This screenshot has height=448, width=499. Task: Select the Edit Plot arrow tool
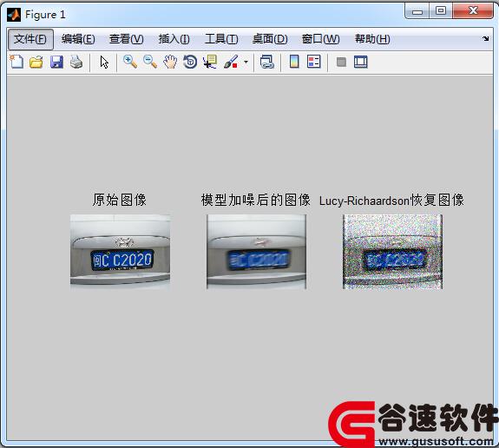pos(104,63)
